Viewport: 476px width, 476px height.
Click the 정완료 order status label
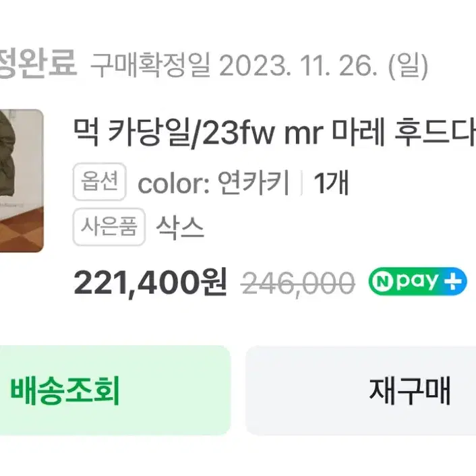[38, 64]
